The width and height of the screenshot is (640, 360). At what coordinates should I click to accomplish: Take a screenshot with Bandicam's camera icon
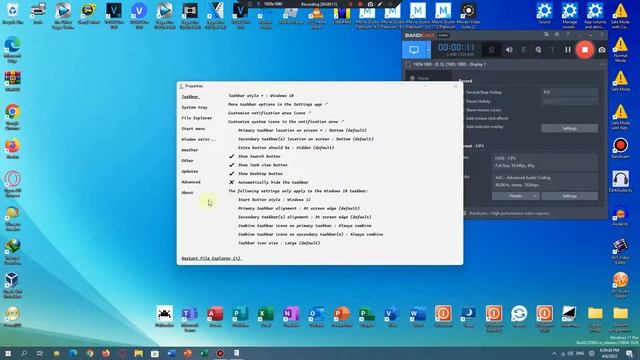602,50
